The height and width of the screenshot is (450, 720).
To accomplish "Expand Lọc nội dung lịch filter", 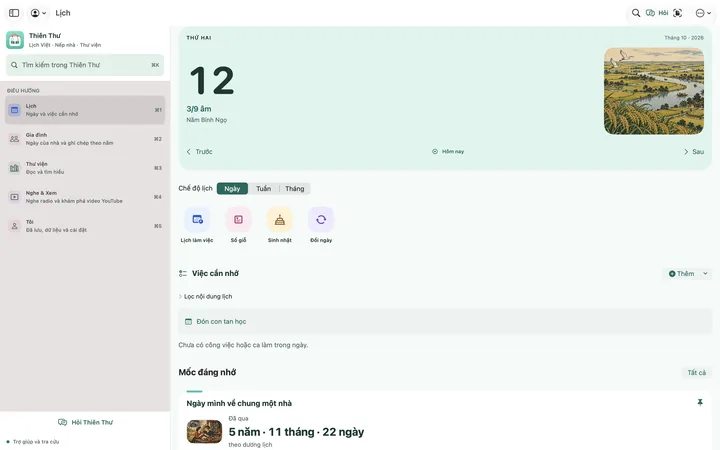I will 205,297.
